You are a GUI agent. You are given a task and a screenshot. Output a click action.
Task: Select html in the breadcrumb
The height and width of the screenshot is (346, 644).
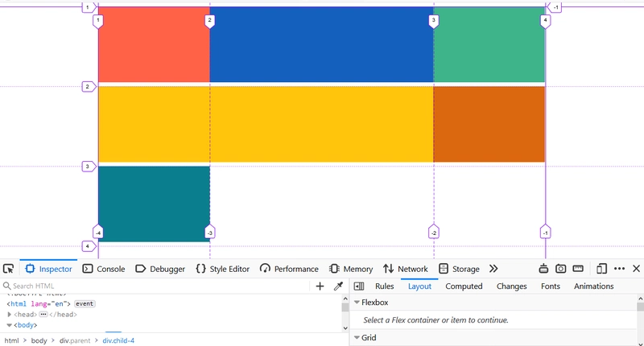point(11,340)
